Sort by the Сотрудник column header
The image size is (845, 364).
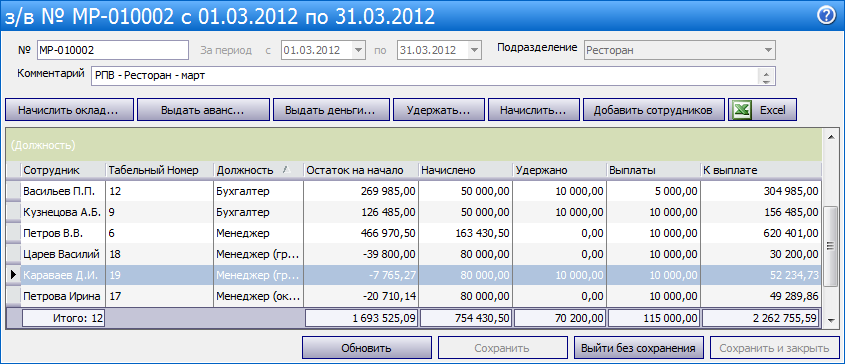pyautogui.click(x=63, y=170)
